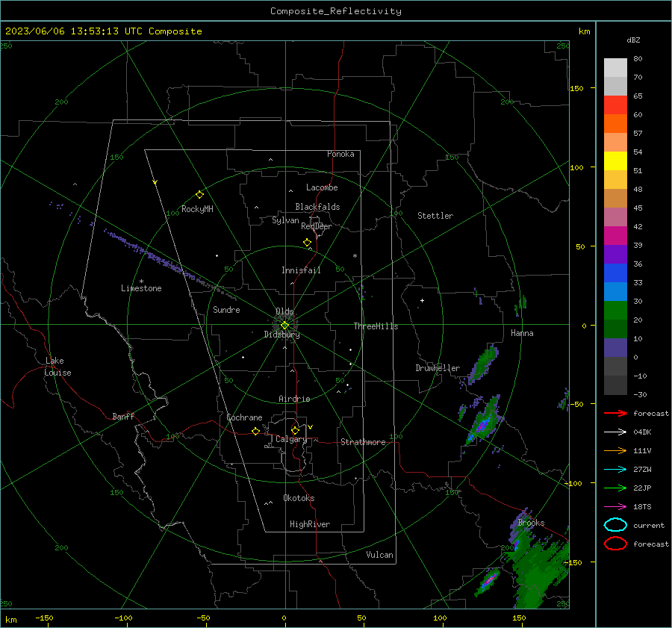Click the Vulcan label
This screenshot has height=628, width=672.
point(379,555)
